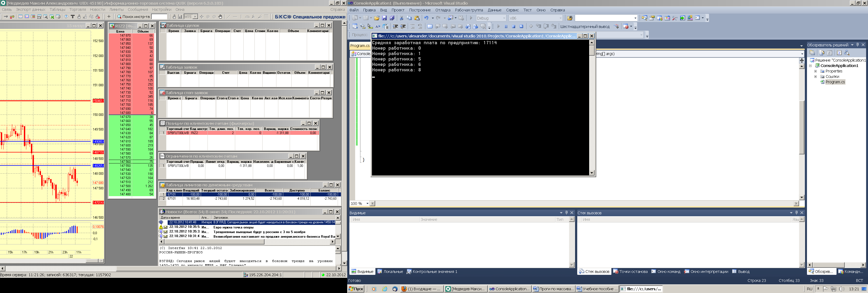Expand the Properties node in Solution Explorer
Screen dimensions: 868x293
click(815, 71)
